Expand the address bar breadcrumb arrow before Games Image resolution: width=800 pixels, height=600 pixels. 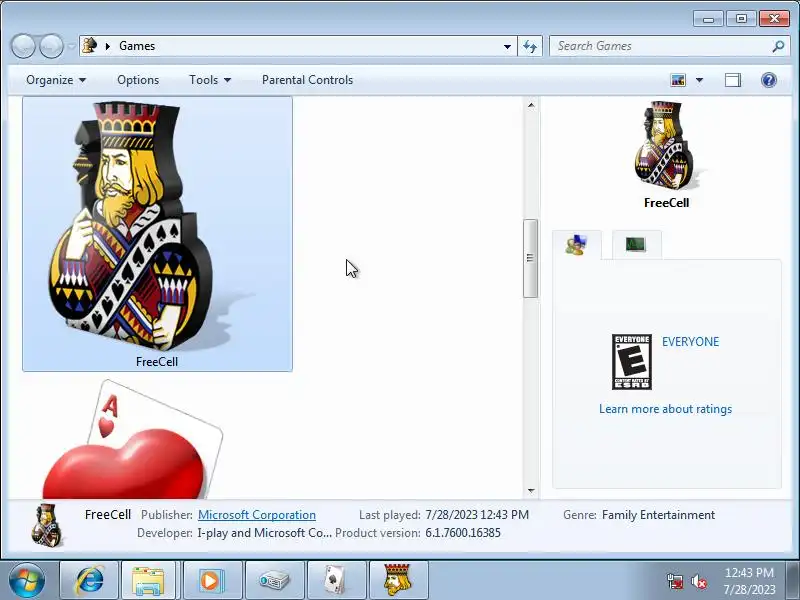click(x=108, y=46)
